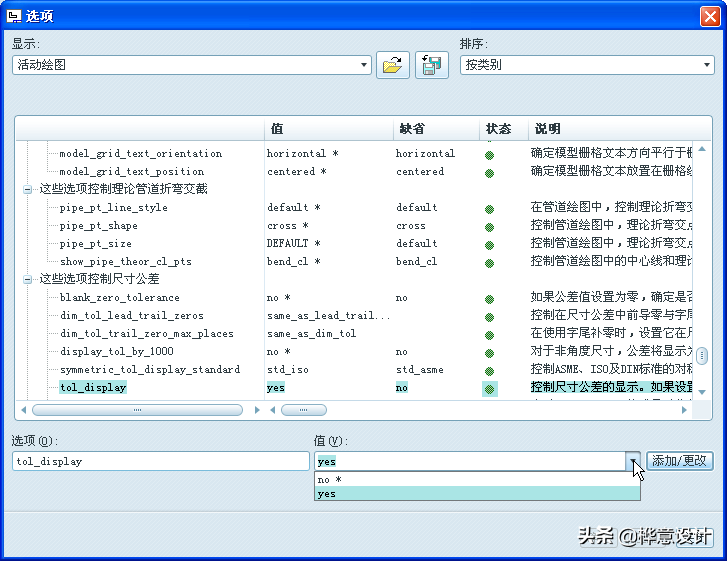727x561 pixels.
Task: Save configuration file floppy disk icon
Action: pyautogui.click(x=432, y=65)
